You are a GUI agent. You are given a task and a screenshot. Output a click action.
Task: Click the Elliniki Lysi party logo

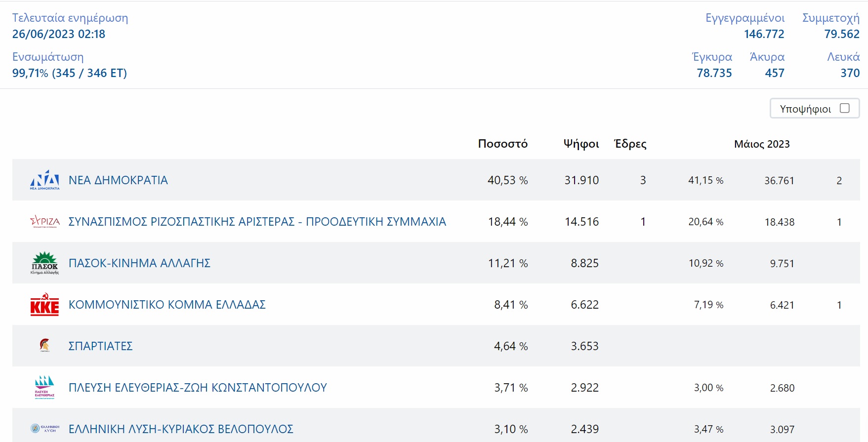(44, 428)
